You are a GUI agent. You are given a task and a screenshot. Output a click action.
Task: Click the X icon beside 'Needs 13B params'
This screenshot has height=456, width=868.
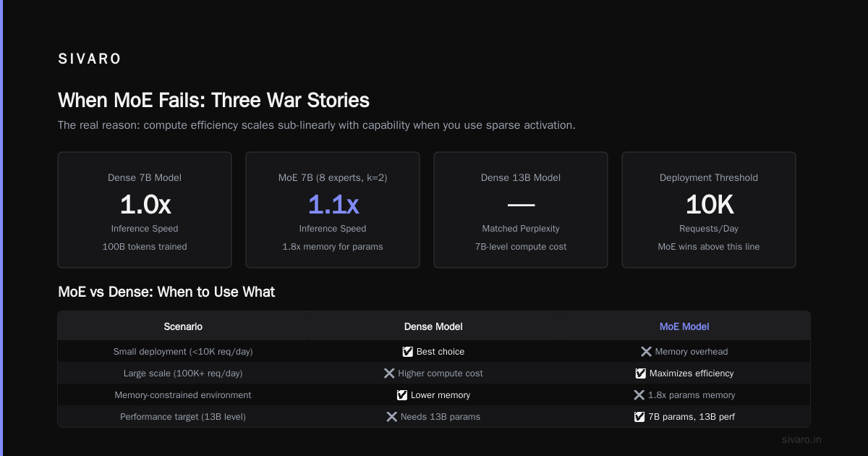point(391,417)
